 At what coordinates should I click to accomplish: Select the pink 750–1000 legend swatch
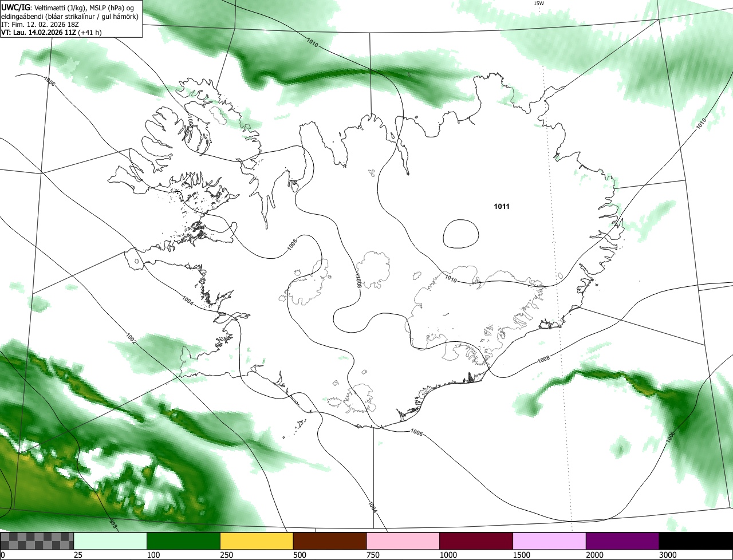(403, 541)
